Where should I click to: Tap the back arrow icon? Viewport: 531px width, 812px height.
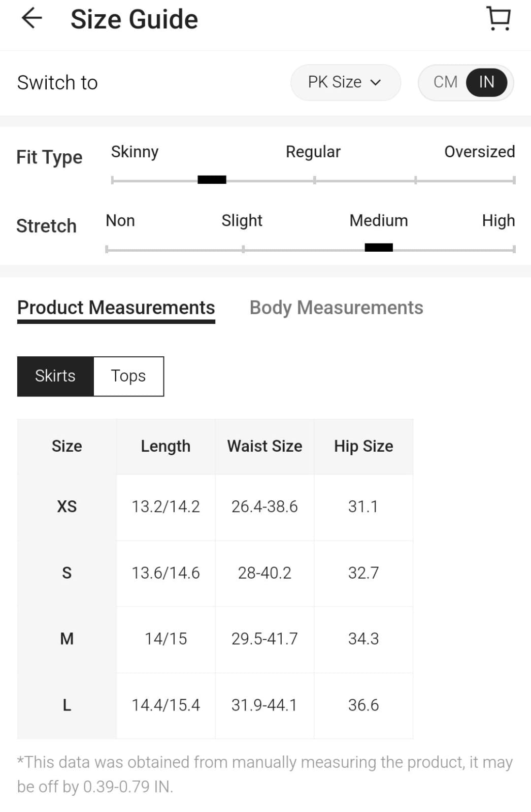tap(31, 19)
